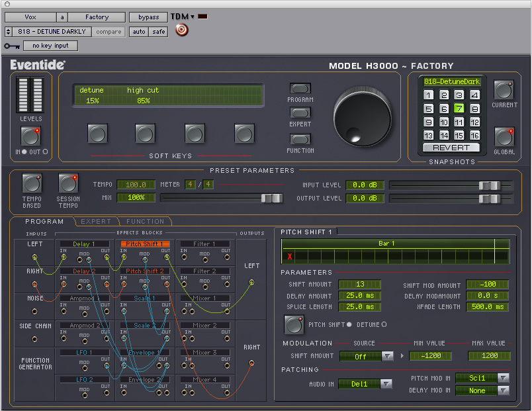The image size is (532, 411).
Task: Open the preset stepper arrows beside 818
Action: (9, 32)
